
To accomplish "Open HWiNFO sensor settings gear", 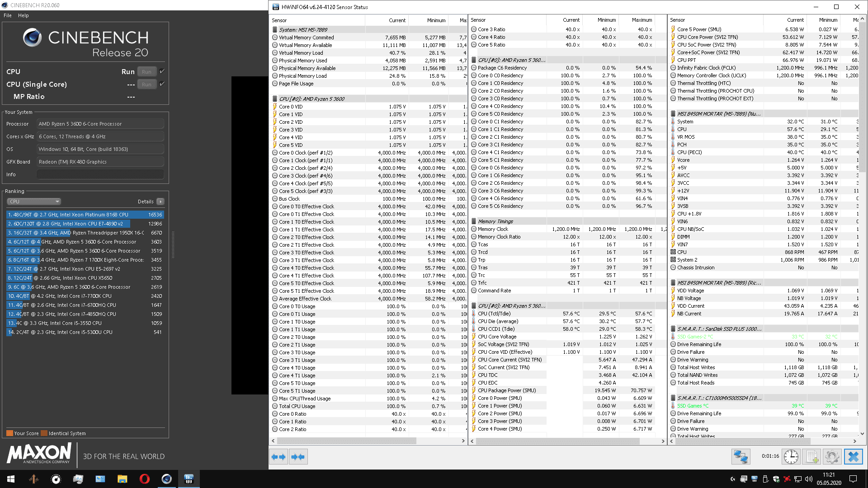I will click(x=832, y=457).
